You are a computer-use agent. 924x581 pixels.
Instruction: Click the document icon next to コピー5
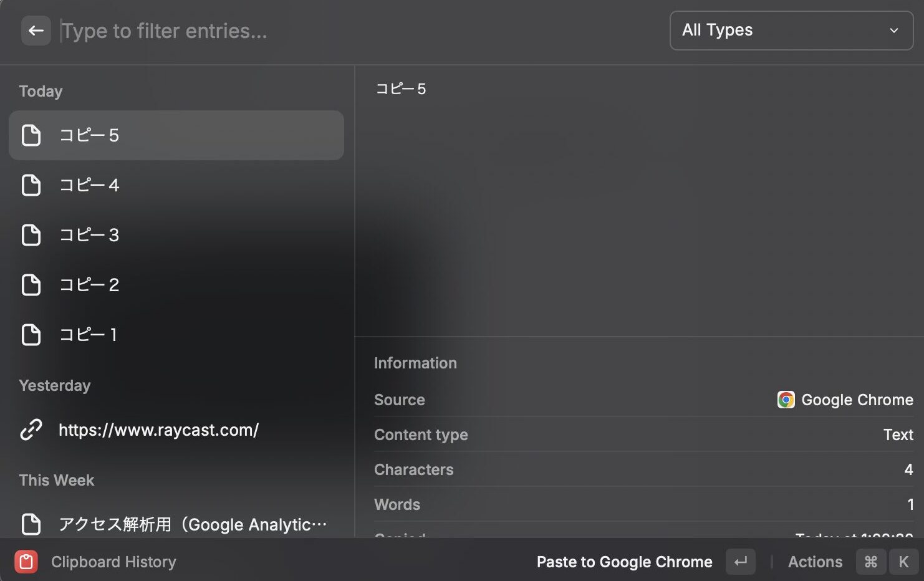coord(31,135)
